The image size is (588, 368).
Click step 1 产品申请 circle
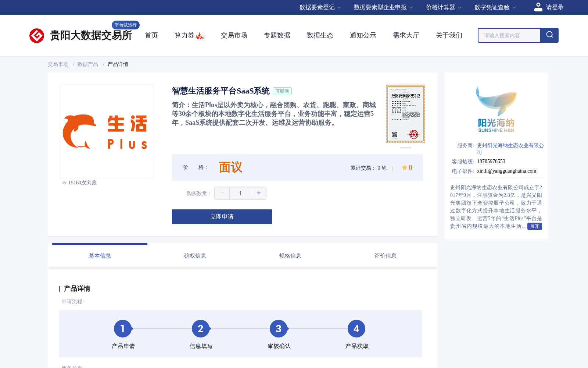click(123, 329)
